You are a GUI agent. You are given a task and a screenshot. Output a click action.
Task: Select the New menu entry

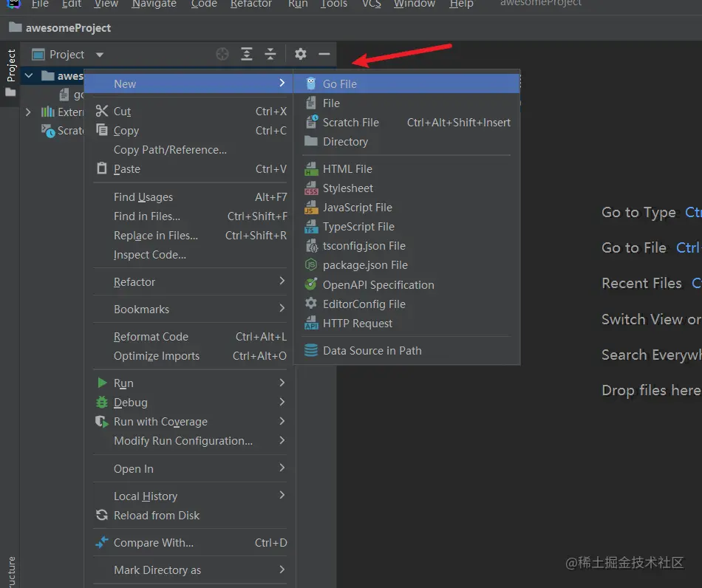(x=188, y=83)
